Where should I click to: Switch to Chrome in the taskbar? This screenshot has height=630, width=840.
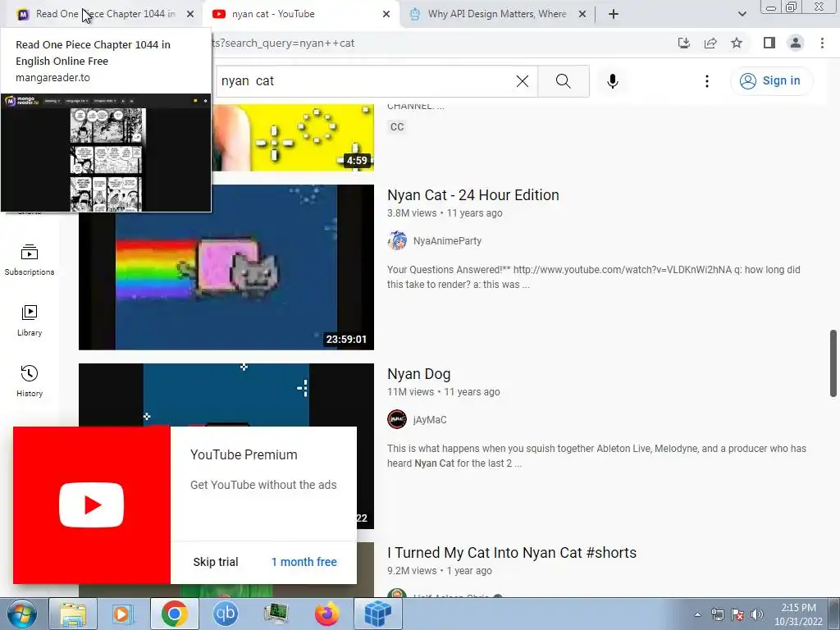pos(174,614)
